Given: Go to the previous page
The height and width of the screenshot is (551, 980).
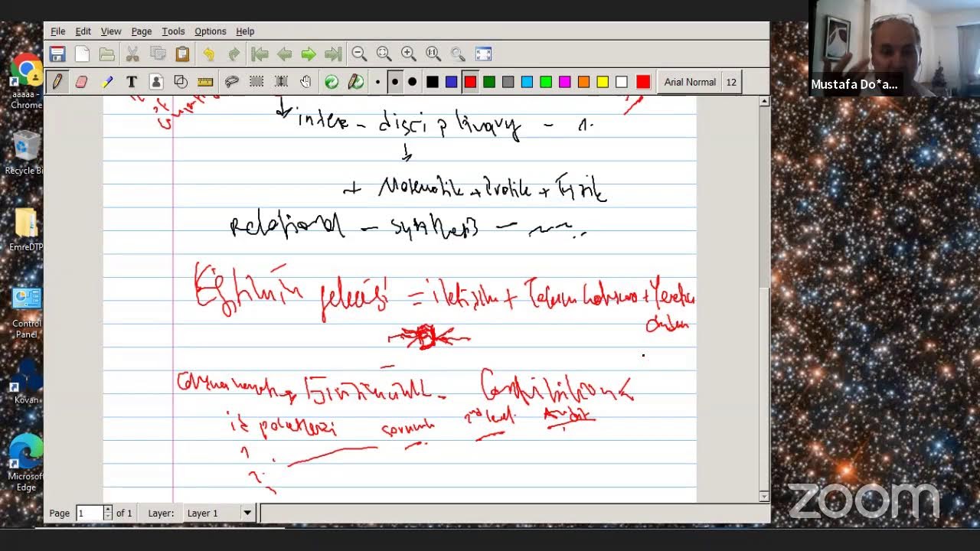Looking at the screenshot, I should click(284, 54).
